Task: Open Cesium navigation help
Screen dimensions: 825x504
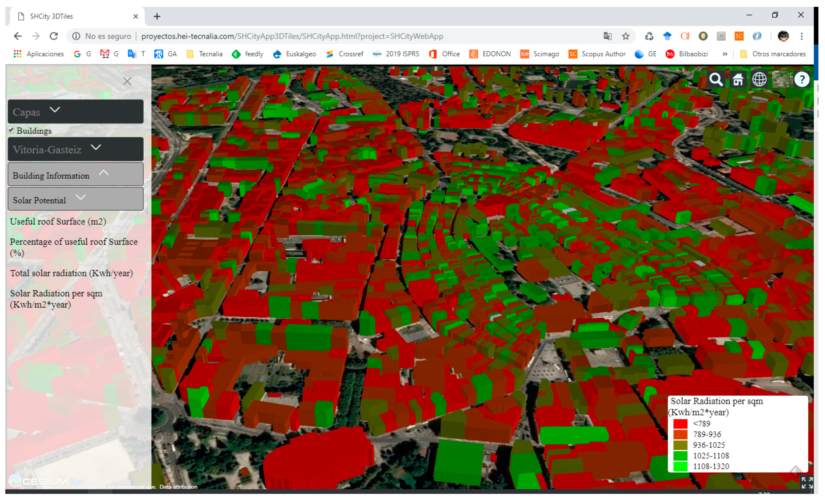Action: (802, 80)
